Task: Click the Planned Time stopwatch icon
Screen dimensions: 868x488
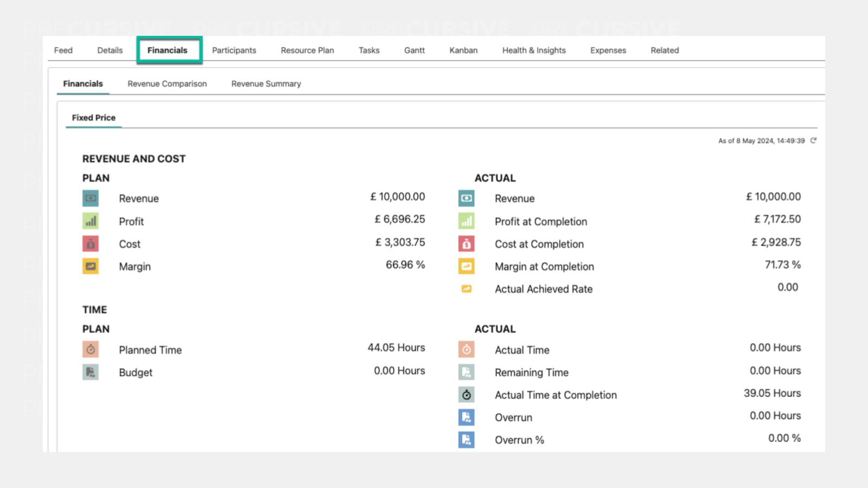Action: pyautogui.click(x=91, y=350)
